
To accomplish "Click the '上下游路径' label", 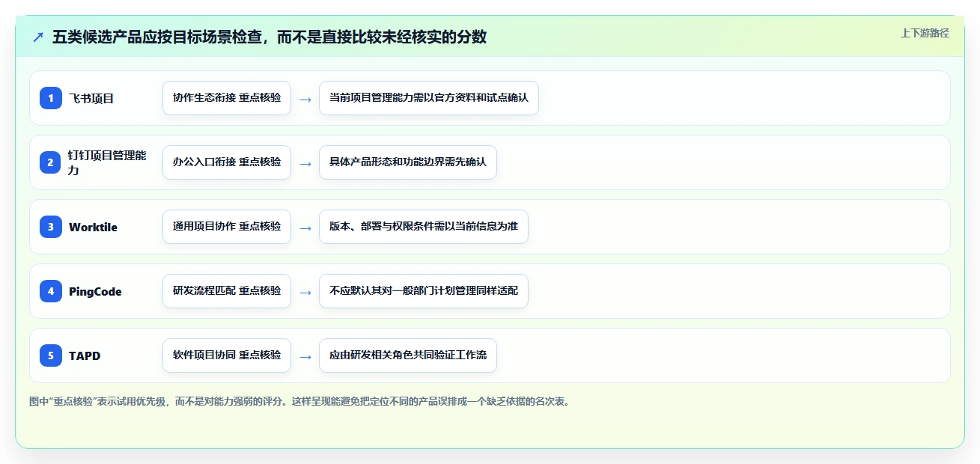I will tap(925, 33).
